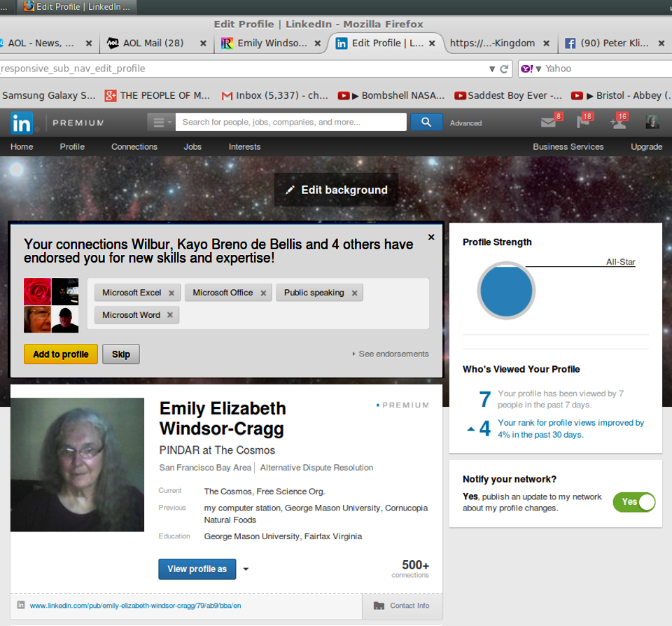Viewport: 672px width, 626px height.
Task: Open the Jobs menu
Action: [x=192, y=147]
